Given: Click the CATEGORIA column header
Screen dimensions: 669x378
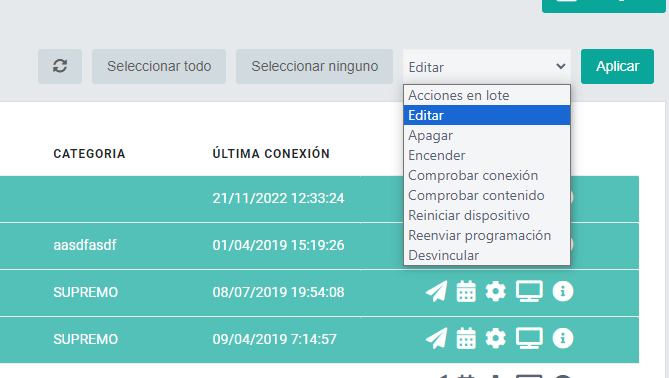Looking at the screenshot, I should [x=89, y=154].
